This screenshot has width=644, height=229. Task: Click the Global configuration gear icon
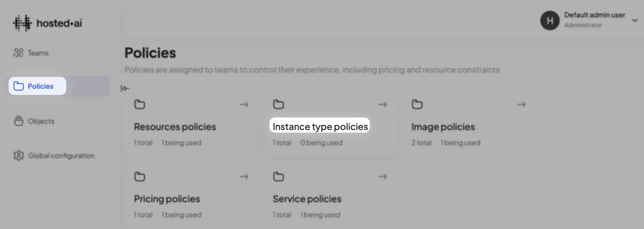(18, 155)
